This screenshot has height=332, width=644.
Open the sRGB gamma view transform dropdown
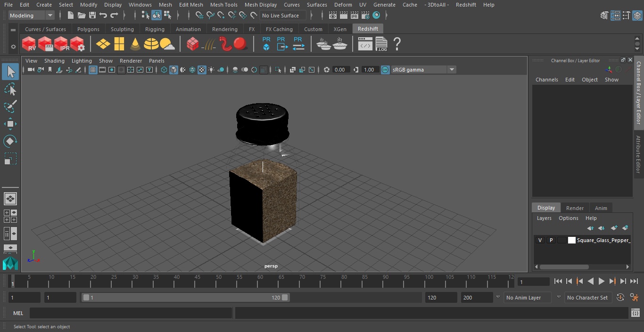tap(423, 70)
